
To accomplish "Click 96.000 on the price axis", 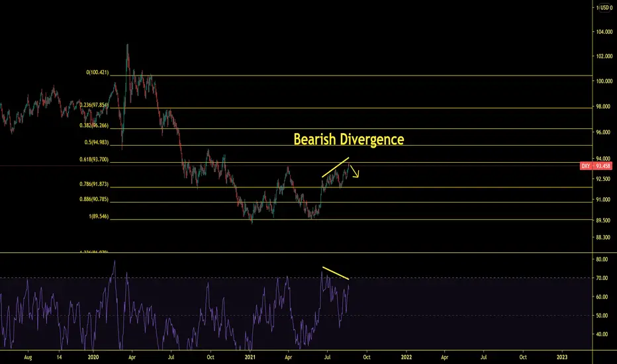I will 603,132.
